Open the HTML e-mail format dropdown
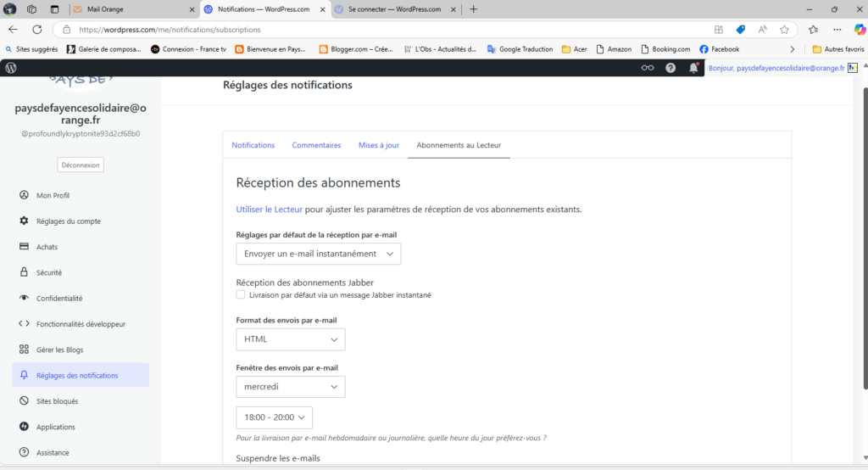Screen dimensions: 868x470 (x=290, y=339)
